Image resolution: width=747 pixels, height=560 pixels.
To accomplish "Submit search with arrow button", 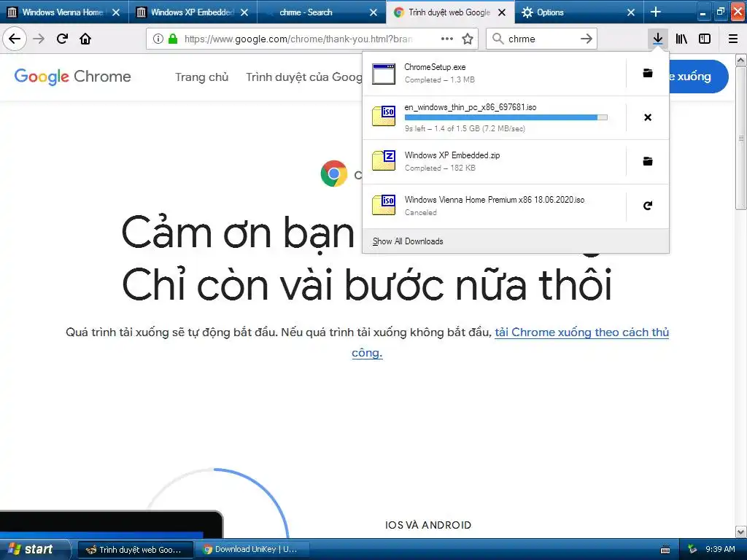I will pyautogui.click(x=587, y=39).
